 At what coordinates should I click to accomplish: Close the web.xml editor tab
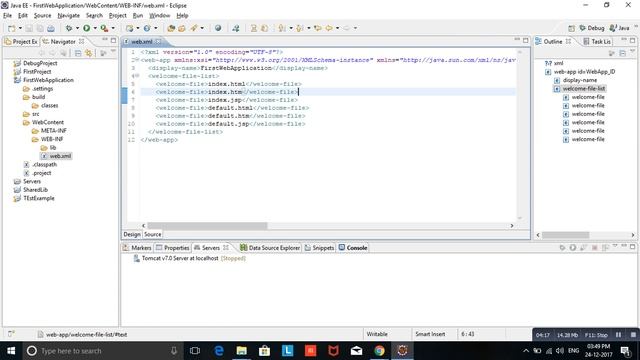[158, 42]
